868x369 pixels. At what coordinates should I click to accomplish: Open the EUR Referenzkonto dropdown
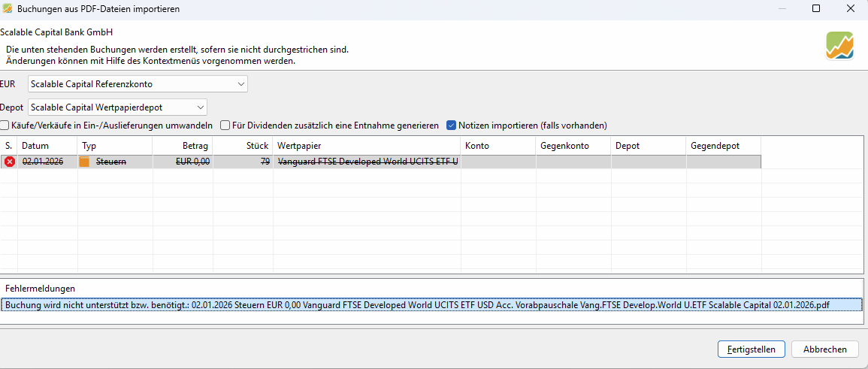[138, 84]
